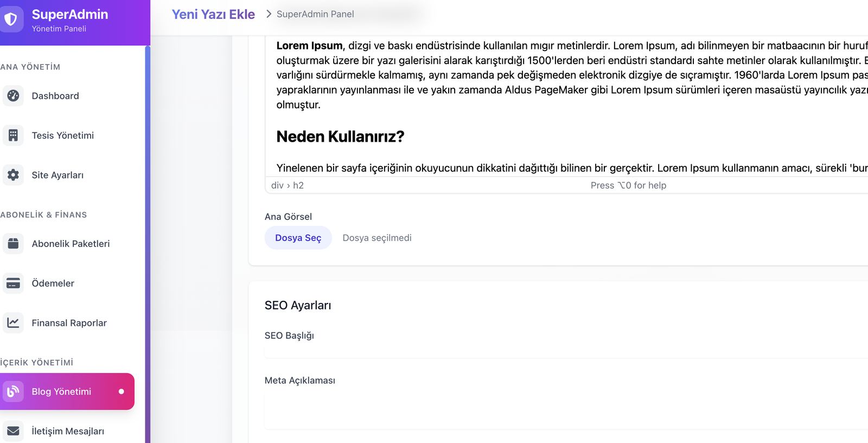
Task: Go to Finansal Raporlar page
Action: tap(69, 323)
